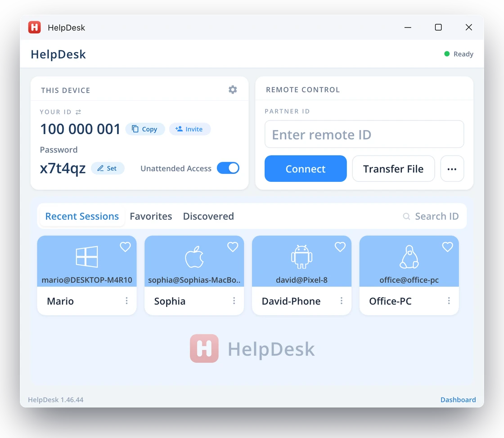Click Windows icon on Mario card
Viewport: 504px width, 438px height.
click(x=87, y=257)
